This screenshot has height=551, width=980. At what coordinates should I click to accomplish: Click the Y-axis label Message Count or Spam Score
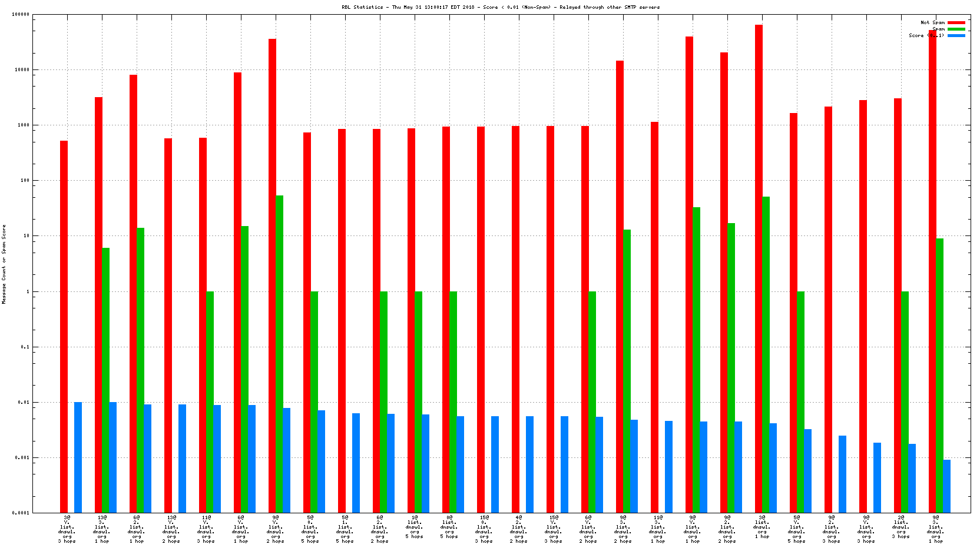tap(4, 264)
